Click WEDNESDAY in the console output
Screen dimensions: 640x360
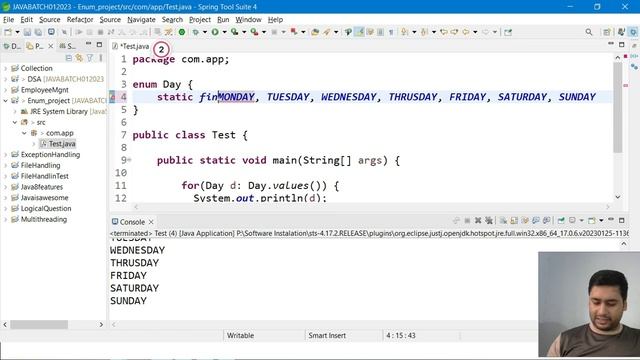tap(137, 250)
